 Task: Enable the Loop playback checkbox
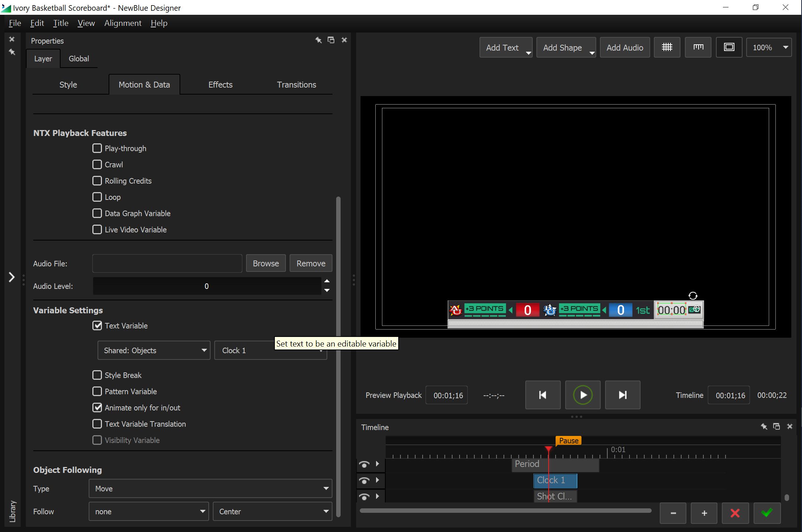tap(97, 197)
